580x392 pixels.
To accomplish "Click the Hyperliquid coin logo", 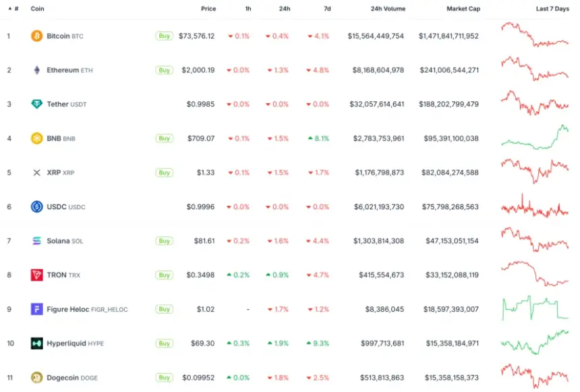I will pos(36,343).
